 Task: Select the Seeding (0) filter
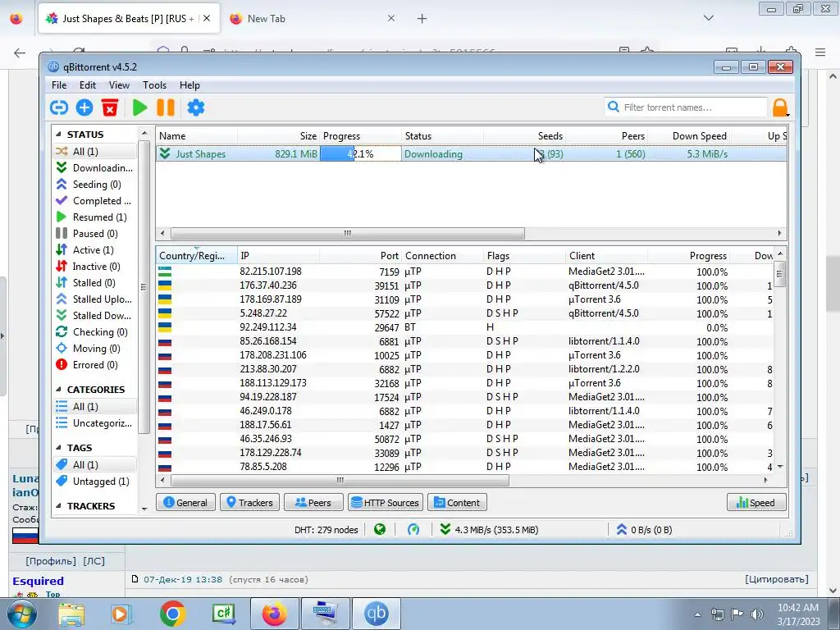(94, 185)
